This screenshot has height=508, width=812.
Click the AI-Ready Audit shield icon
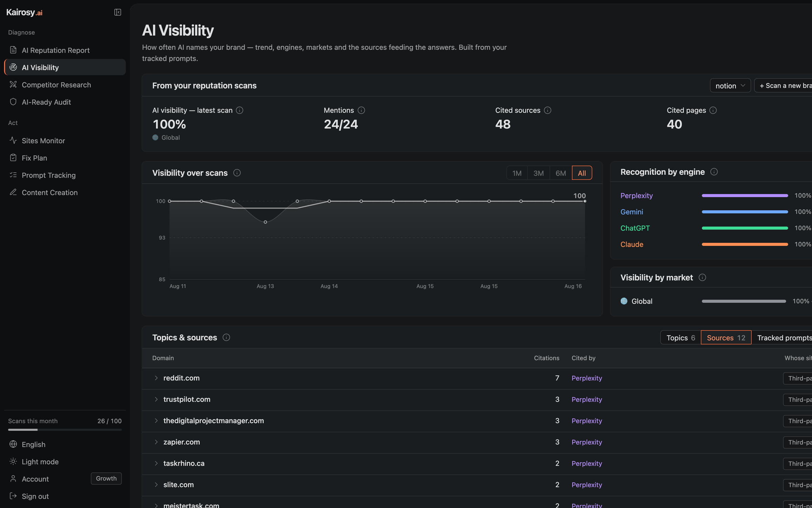point(13,102)
